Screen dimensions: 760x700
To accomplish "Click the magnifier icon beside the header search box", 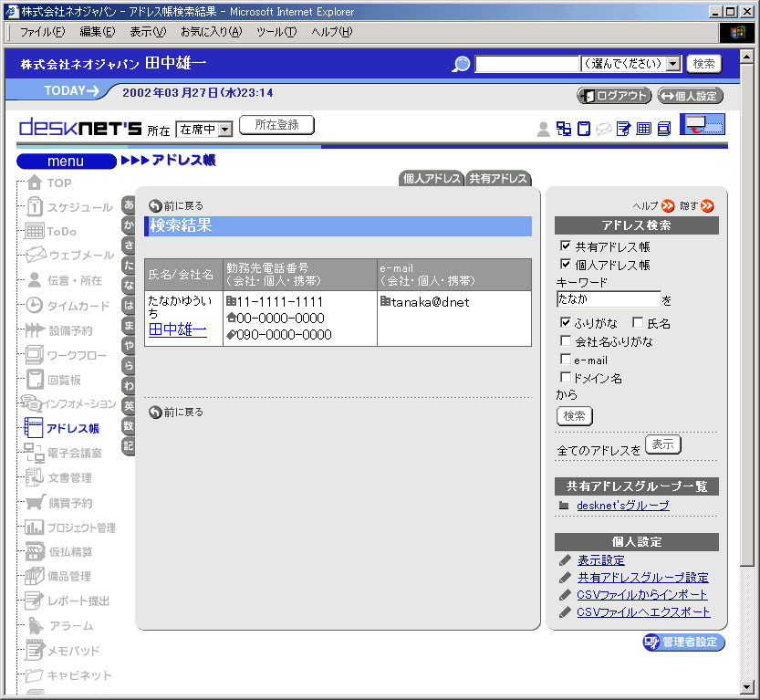I will click(x=461, y=64).
